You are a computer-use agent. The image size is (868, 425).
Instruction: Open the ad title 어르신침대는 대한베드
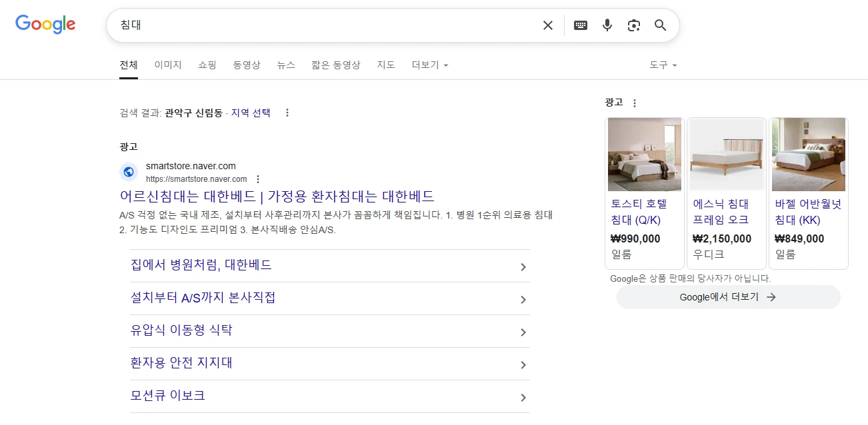277,196
